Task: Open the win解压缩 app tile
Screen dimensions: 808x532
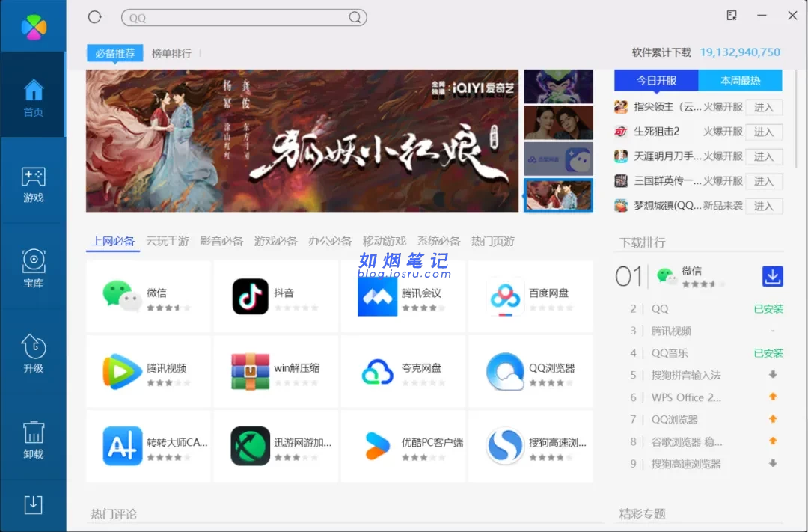Action: (x=275, y=372)
